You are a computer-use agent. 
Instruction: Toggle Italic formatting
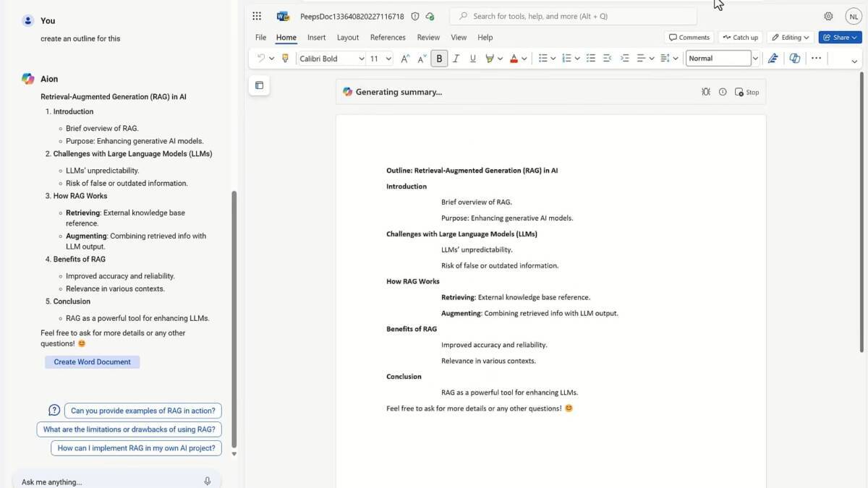[x=456, y=59]
